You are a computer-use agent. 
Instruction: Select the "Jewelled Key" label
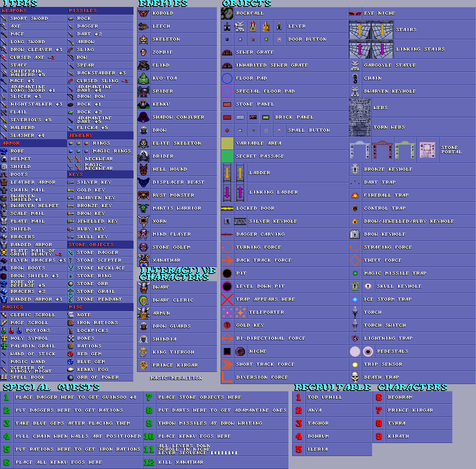[x=98, y=221]
